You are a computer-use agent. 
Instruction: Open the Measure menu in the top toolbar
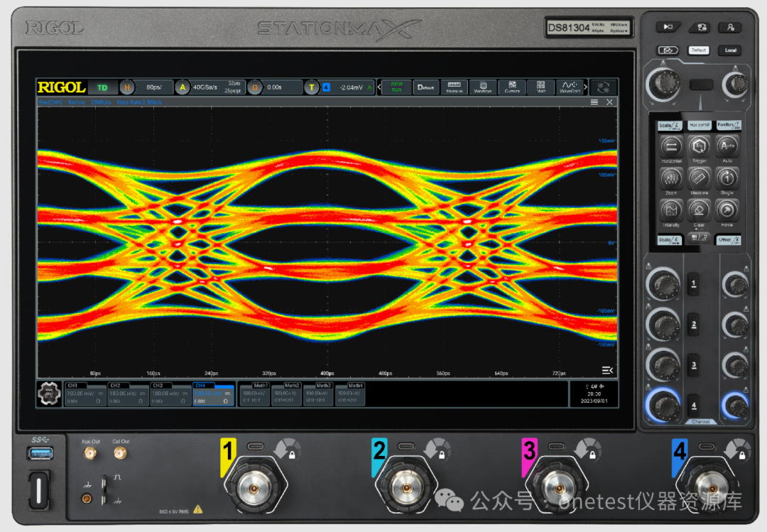(454, 87)
